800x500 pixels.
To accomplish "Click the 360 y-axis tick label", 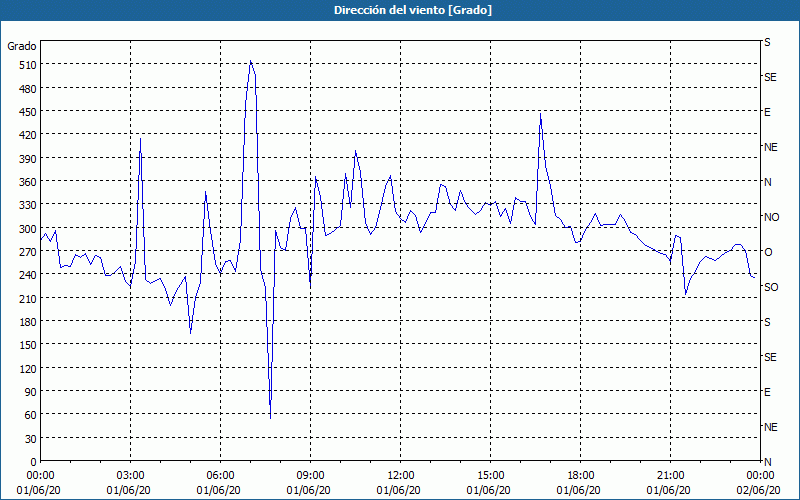I will tap(28, 182).
